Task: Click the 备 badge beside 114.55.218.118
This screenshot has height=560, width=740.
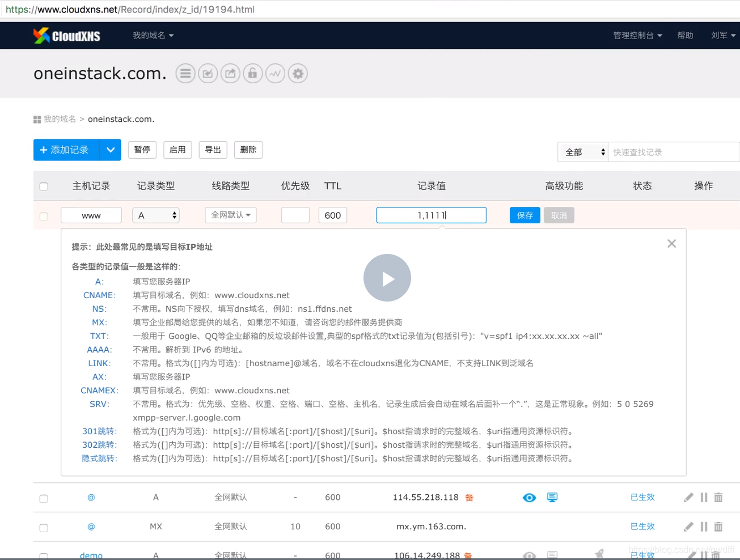Action: tap(470, 498)
